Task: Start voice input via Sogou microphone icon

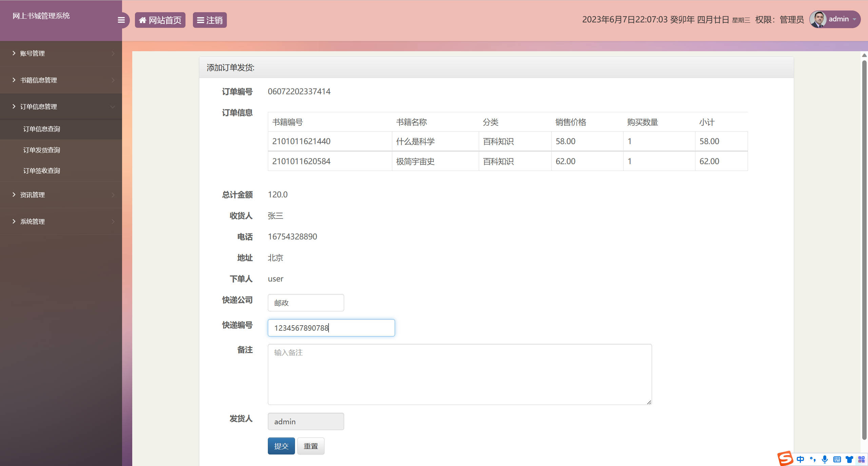Action: [x=824, y=459]
